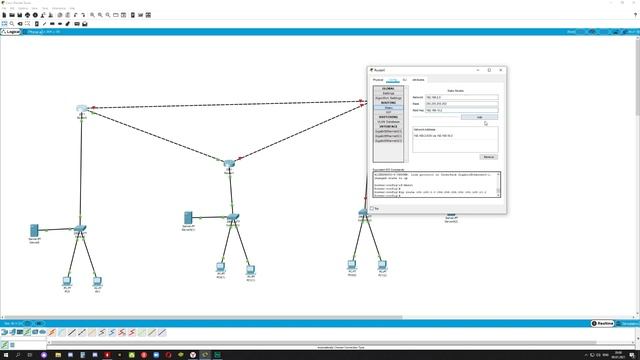The width and height of the screenshot is (640, 360).
Task: Print the workspace
Action: point(27,15)
